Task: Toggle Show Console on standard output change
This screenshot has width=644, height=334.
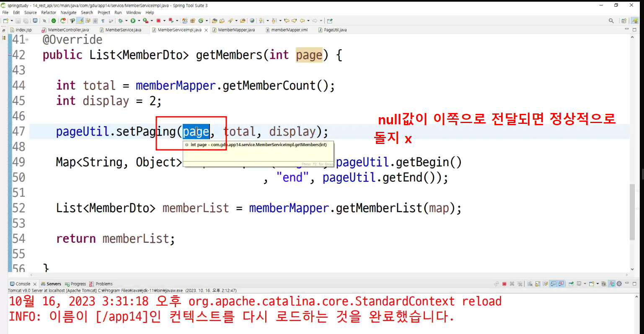Action: [x=553, y=284]
